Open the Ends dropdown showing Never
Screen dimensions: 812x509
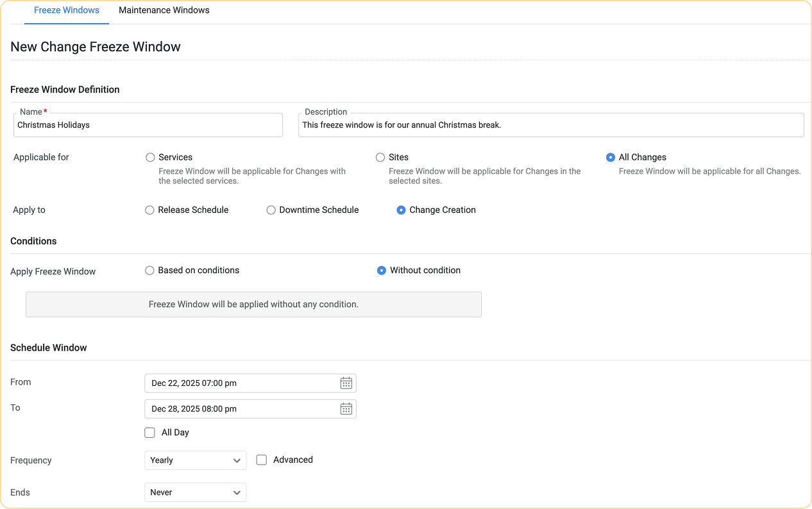click(x=195, y=492)
